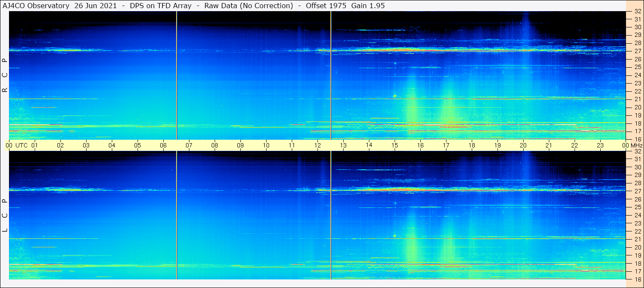
Task: Select "Raw Data (No Correction)" header label
Action: (x=249, y=6)
